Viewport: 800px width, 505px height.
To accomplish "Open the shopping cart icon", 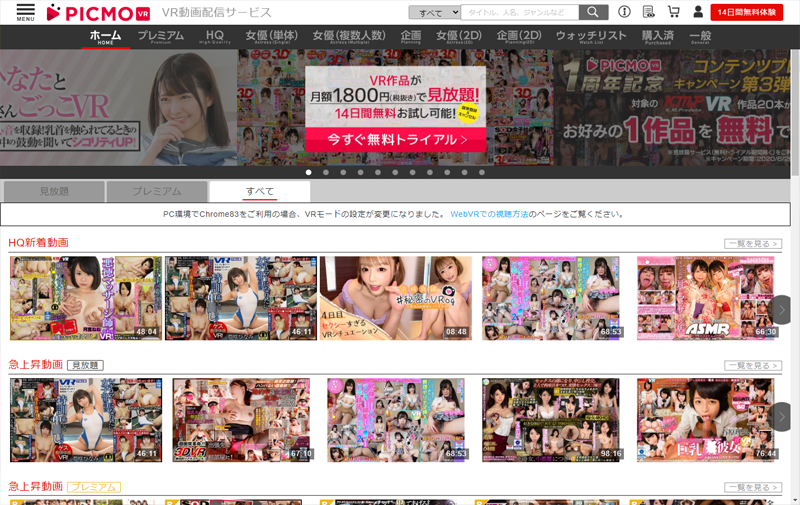I will tap(673, 12).
